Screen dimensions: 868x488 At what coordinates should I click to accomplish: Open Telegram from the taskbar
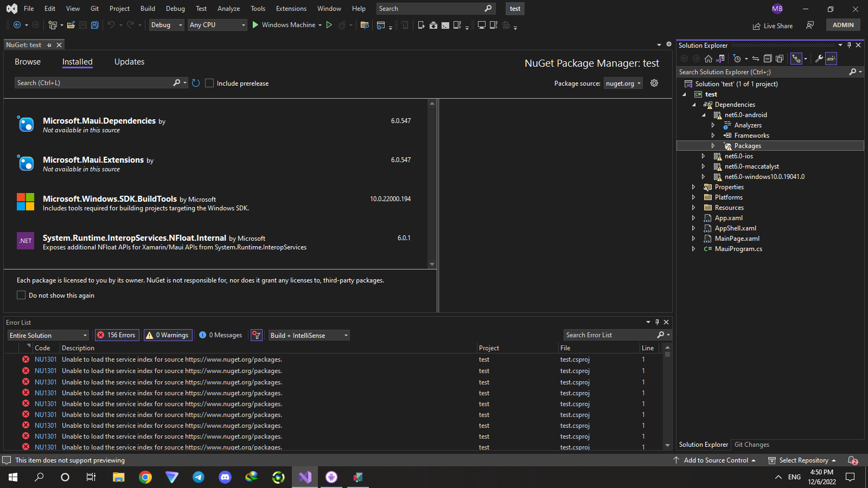point(199,477)
